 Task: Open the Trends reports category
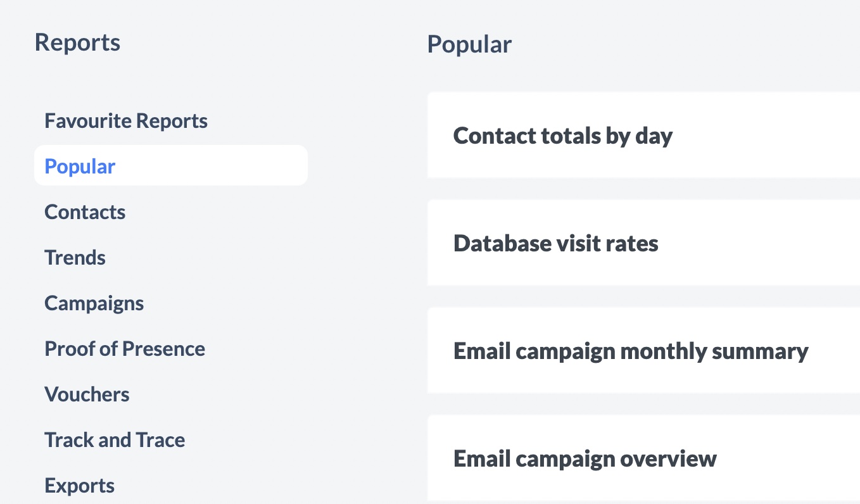tap(75, 258)
